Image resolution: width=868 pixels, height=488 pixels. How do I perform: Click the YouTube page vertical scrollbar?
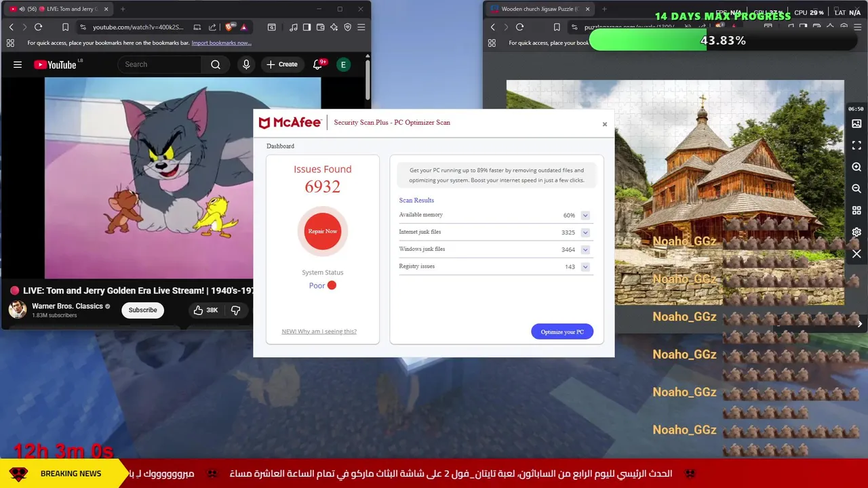368,80
